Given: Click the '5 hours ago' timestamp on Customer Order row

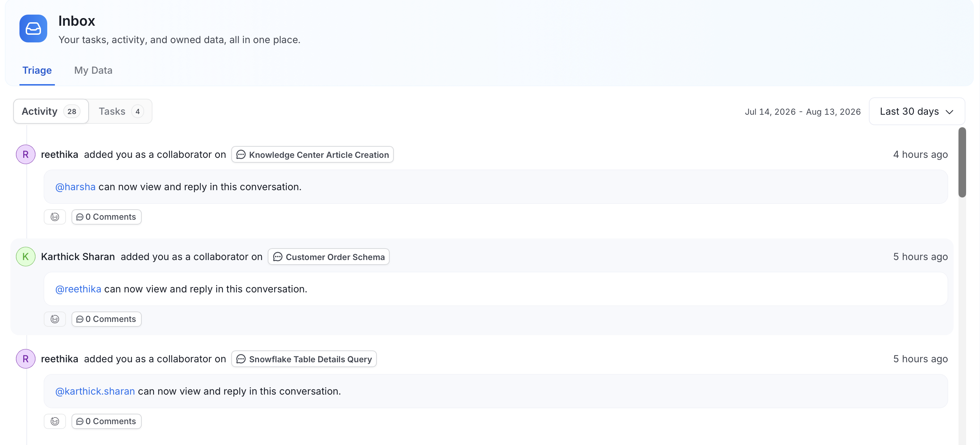Looking at the screenshot, I should pyautogui.click(x=920, y=257).
